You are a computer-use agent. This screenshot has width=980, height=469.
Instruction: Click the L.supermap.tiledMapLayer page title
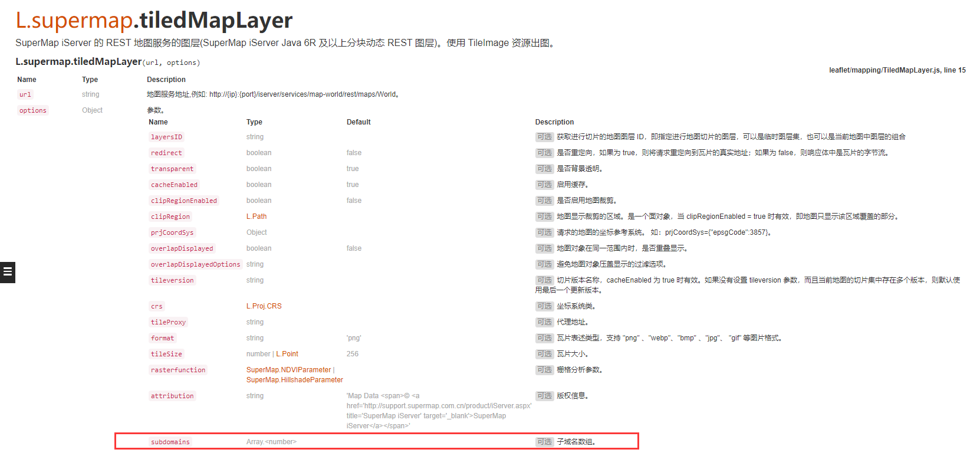154,21
